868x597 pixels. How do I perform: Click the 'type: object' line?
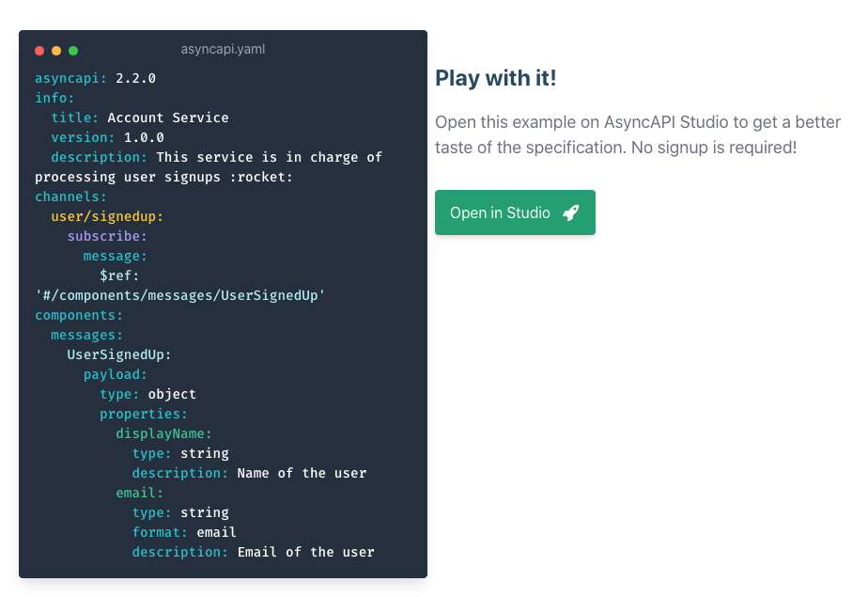[x=147, y=394]
